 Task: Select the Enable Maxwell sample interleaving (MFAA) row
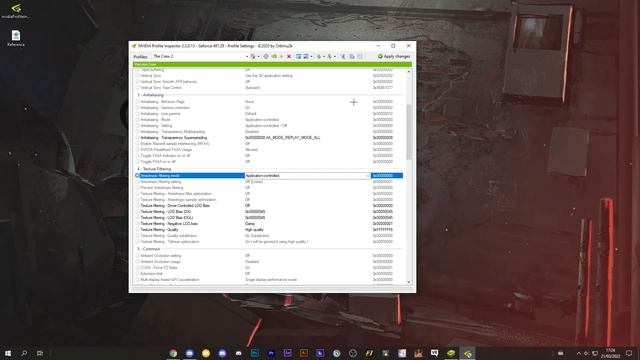[x=269, y=144]
